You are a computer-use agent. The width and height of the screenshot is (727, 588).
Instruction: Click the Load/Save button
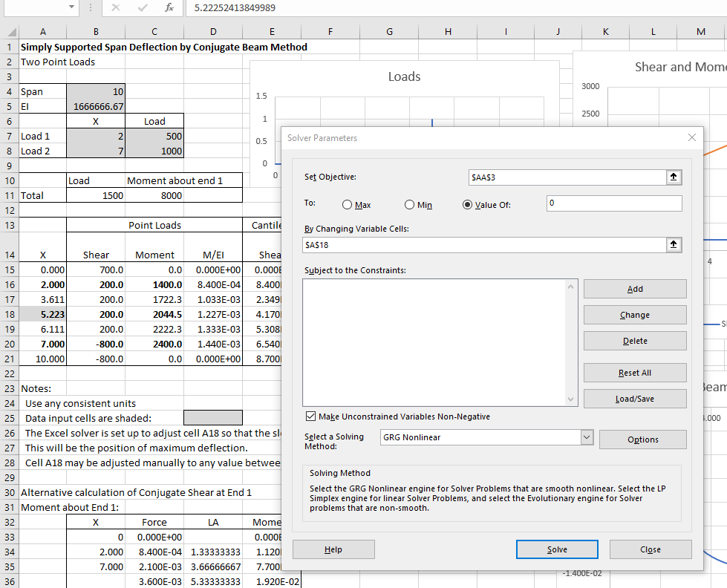tap(635, 399)
